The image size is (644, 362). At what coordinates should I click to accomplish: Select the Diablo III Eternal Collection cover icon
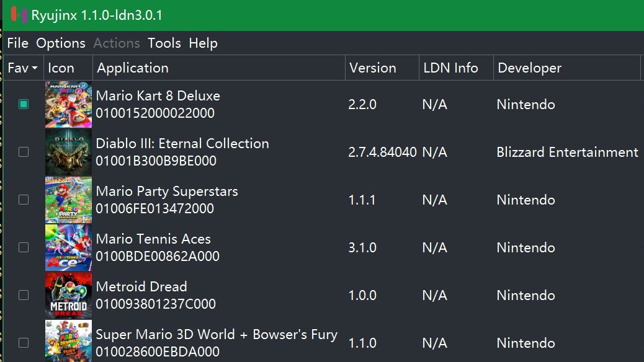pos(69,152)
